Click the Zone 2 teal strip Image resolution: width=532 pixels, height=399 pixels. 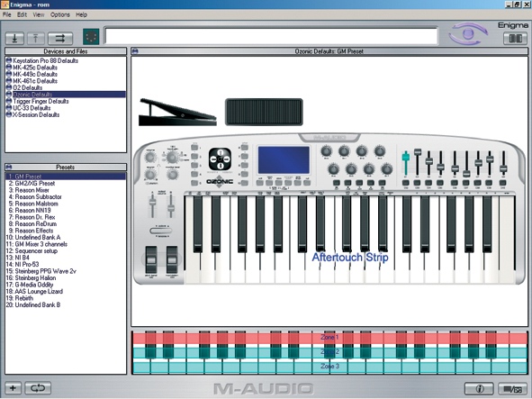329,352
